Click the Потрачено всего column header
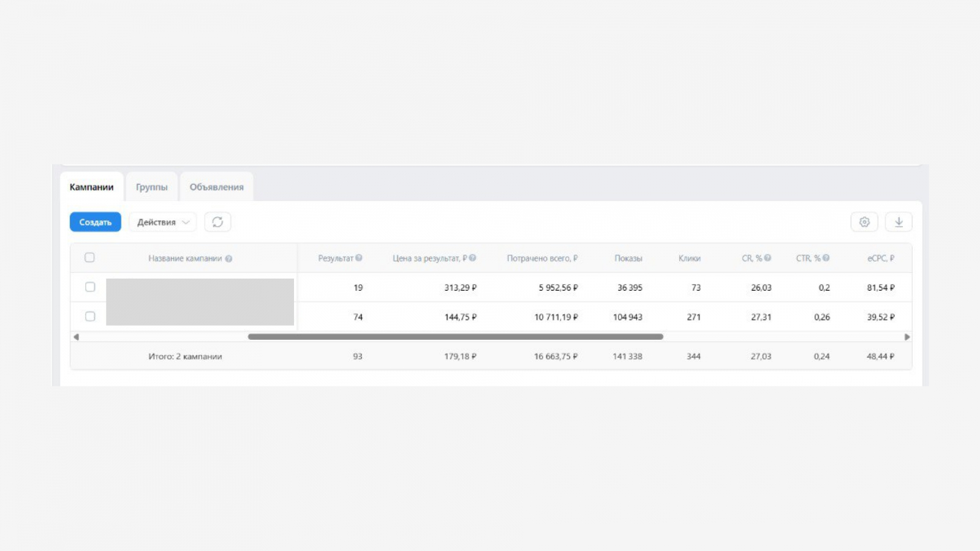Viewport: 980px width, 551px height. click(x=541, y=258)
